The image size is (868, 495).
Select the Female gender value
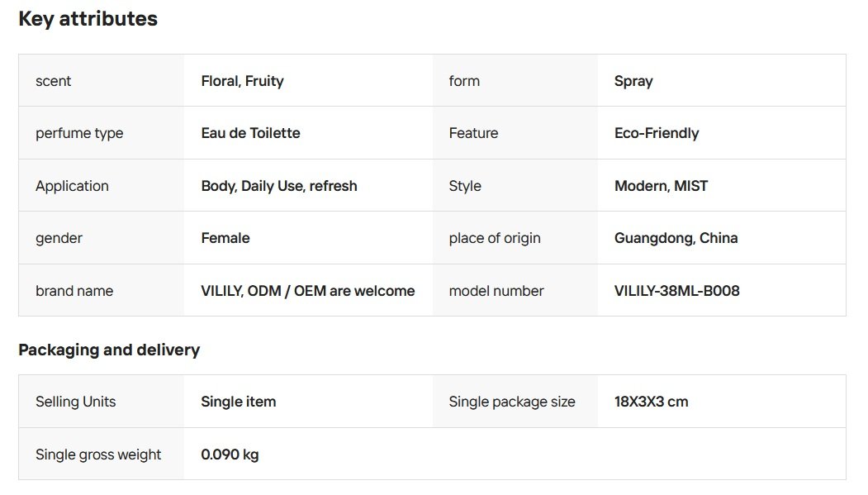coord(225,238)
